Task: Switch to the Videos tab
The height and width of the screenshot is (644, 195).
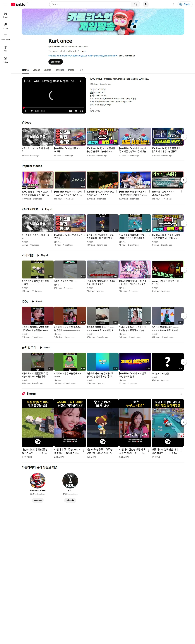Action: coord(36,70)
